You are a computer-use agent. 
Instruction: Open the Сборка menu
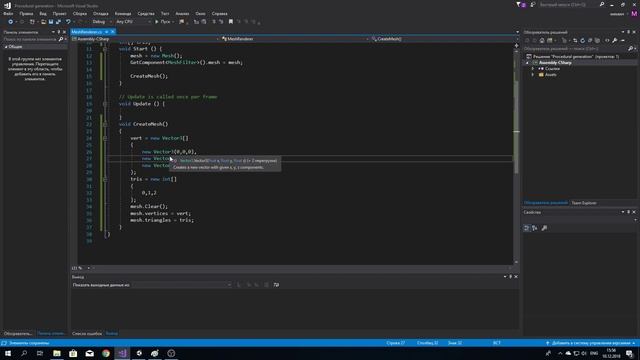pyautogui.click(x=80, y=13)
